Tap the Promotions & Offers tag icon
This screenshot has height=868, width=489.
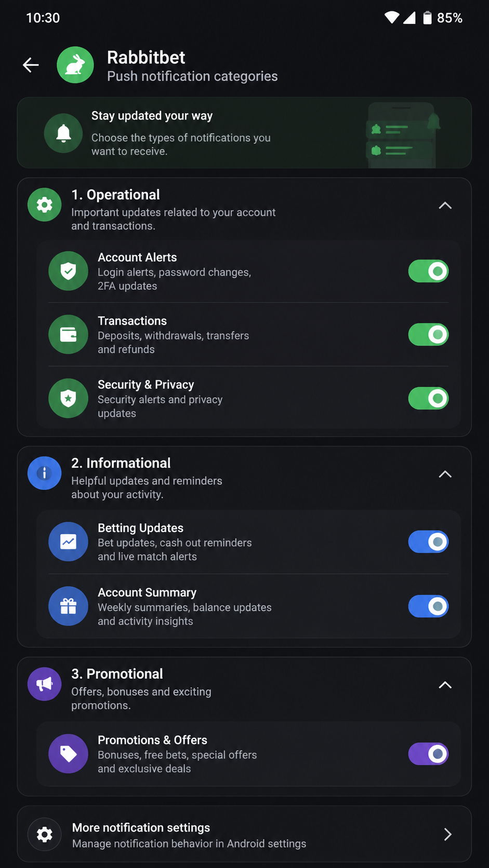point(68,753)
